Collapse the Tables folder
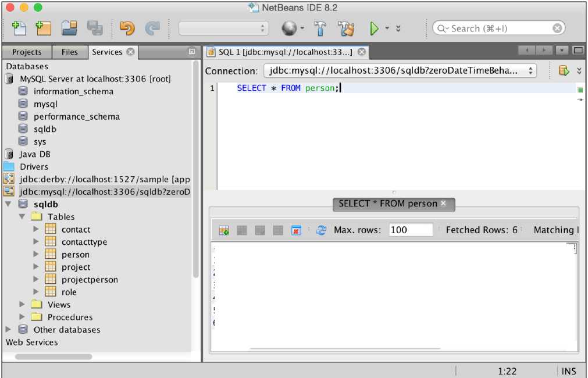The image size is (588, 378). (x=22, y=217)
